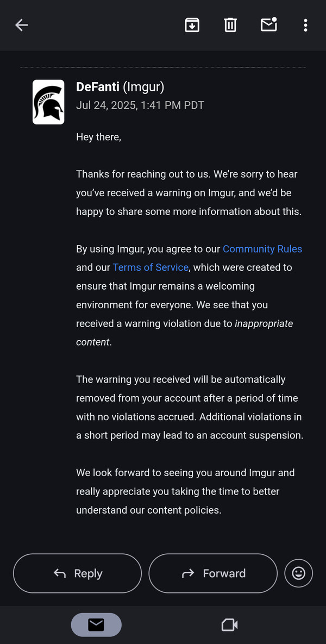Open the Community Rules link
This screenshot has width=326, height=644.
click(x=262, y=249)
